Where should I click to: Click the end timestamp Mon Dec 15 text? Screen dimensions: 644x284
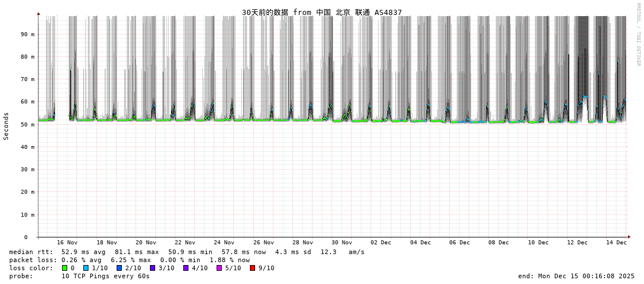click(x=576, y=276)
